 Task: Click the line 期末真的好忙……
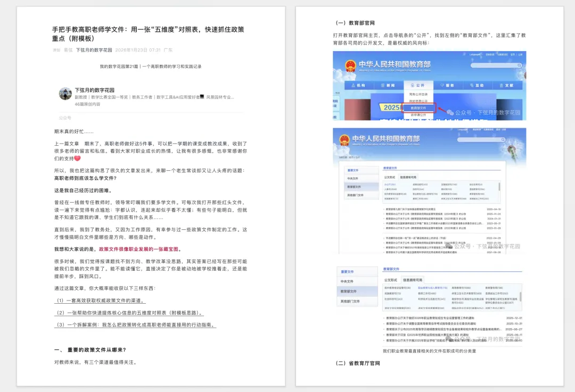pos(74,131)
